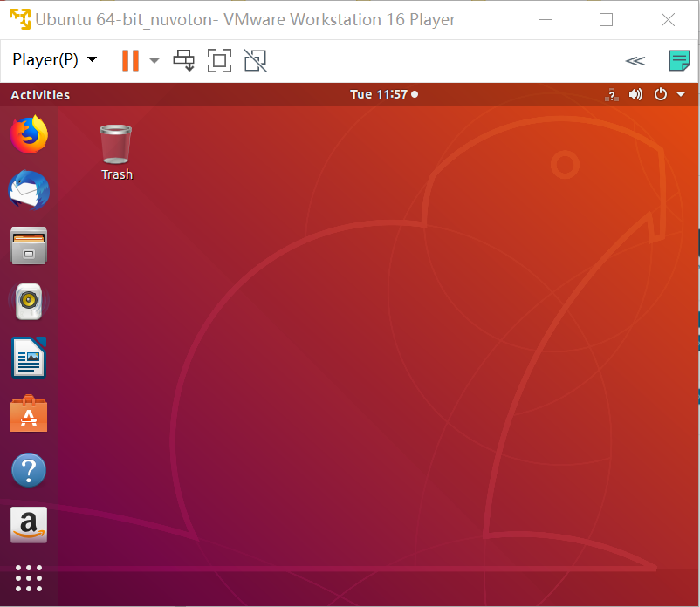Launch Thunderbird Mail from the dock
Image resolution: width=700 pixels, height=607 pixels.
[29, 190]
